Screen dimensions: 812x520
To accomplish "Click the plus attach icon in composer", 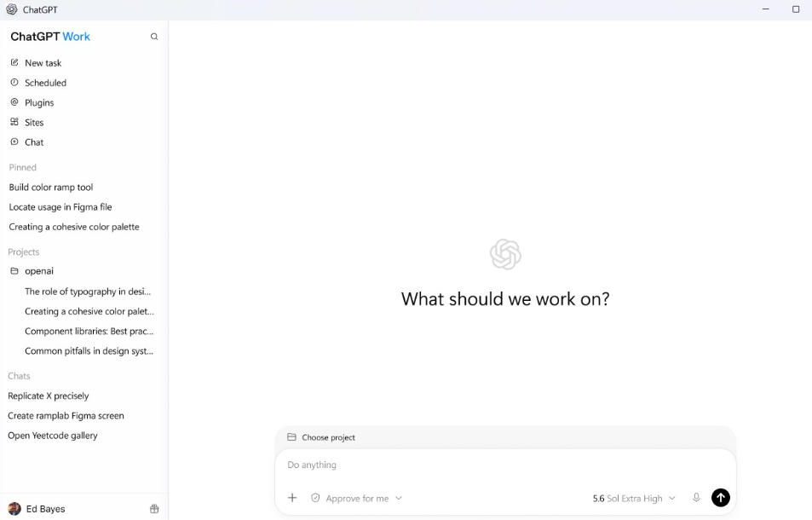I will tap(292, 498).
